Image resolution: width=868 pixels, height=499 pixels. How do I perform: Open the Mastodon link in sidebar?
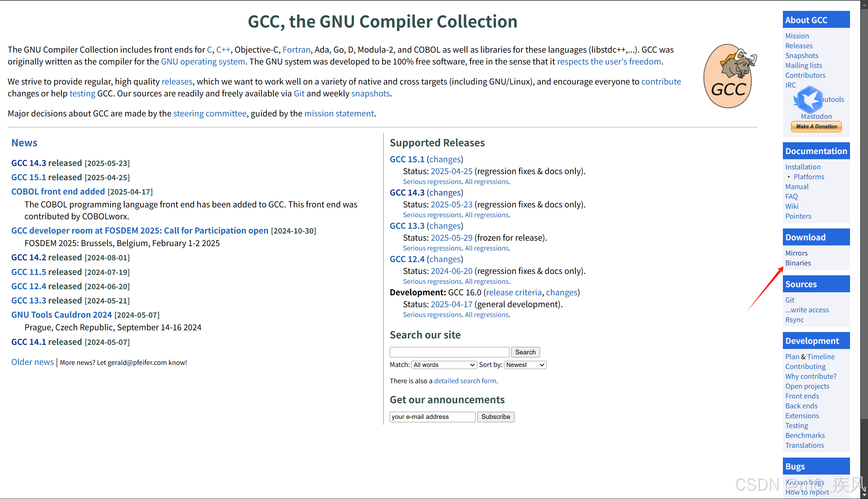point(816,116)
